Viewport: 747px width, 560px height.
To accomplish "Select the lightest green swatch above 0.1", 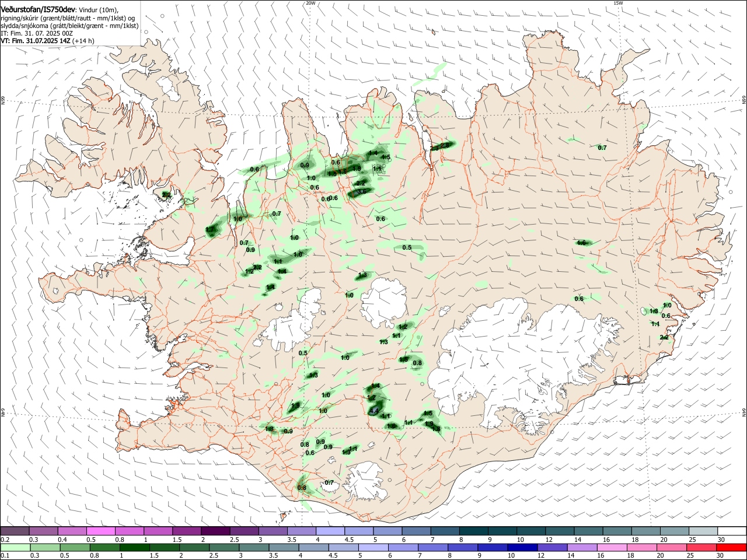I will point(15,548).
